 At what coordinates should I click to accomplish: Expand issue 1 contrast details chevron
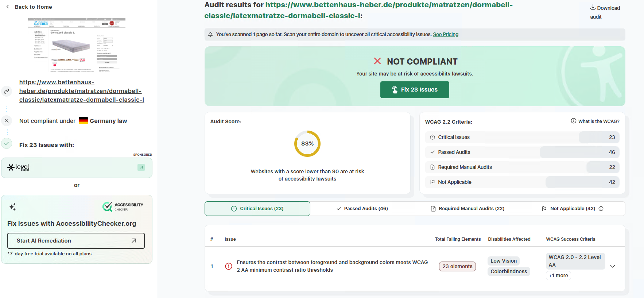click(613, 266)
